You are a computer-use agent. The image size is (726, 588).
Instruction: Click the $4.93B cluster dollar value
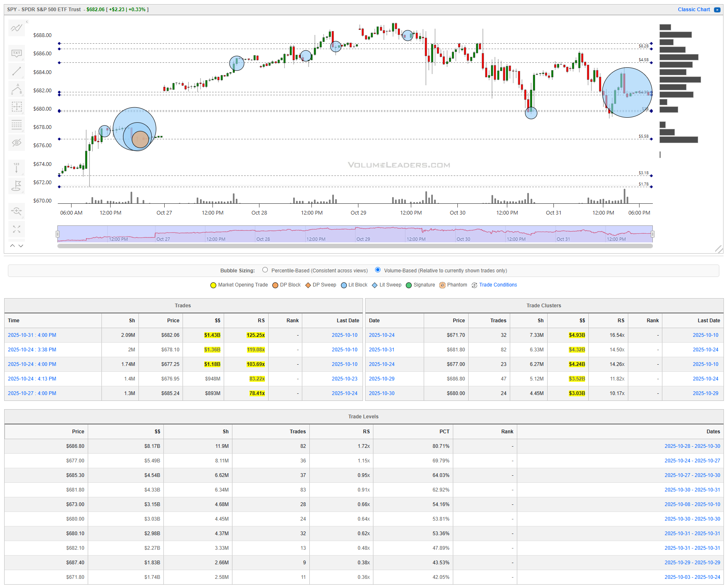tap(577, 335)
